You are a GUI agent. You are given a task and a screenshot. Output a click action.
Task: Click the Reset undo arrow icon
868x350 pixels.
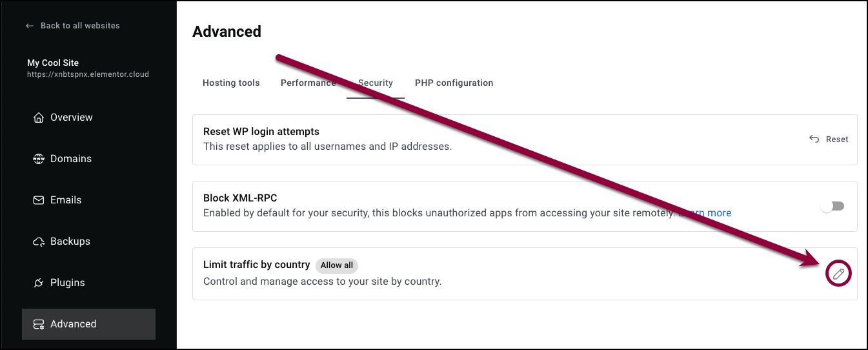(x=814, y=139)
